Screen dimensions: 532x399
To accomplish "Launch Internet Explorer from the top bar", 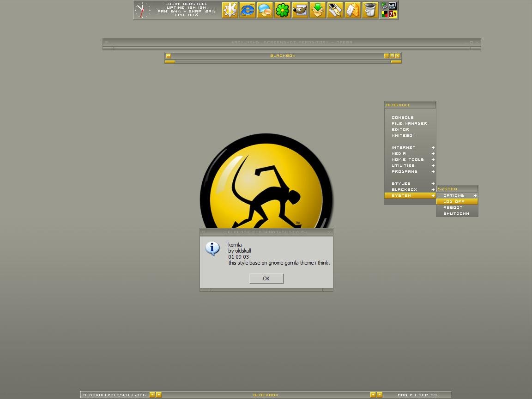I will (248, 10).
